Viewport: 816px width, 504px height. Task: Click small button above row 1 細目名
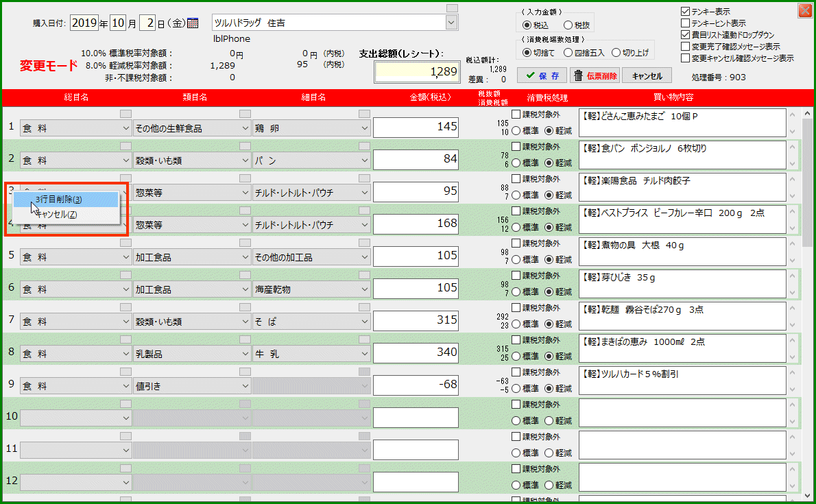click(364, 114)
